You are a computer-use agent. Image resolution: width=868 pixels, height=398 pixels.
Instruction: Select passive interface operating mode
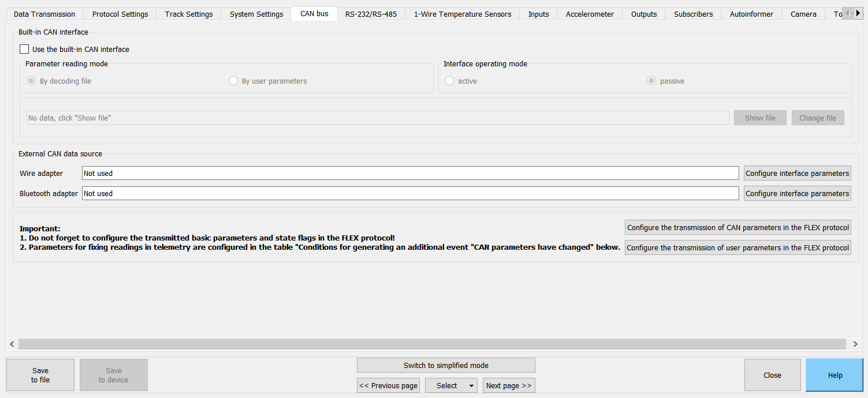tap(651, 81)
